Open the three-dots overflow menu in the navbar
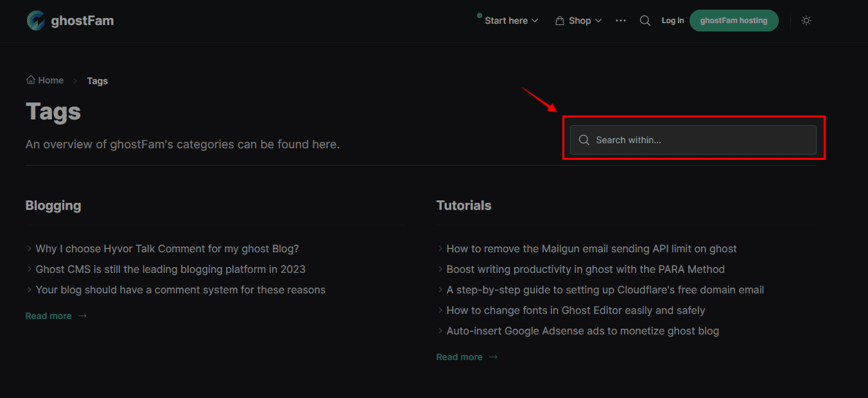 620,20
